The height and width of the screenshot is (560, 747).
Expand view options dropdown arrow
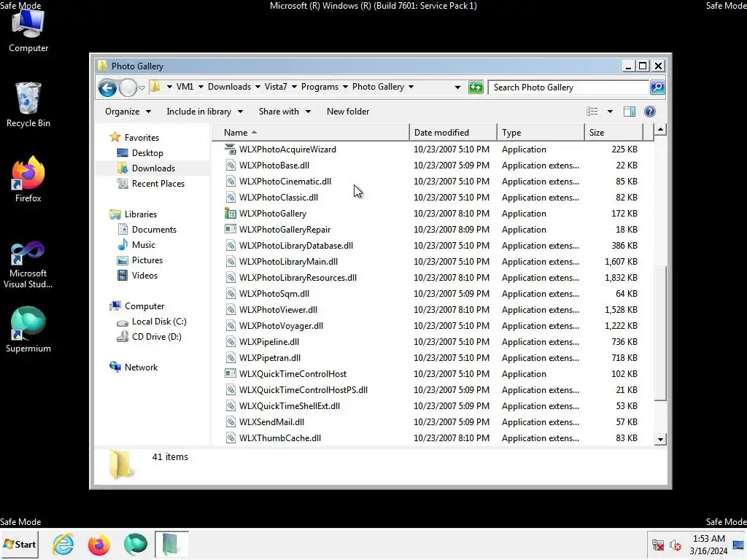[610, 112]
